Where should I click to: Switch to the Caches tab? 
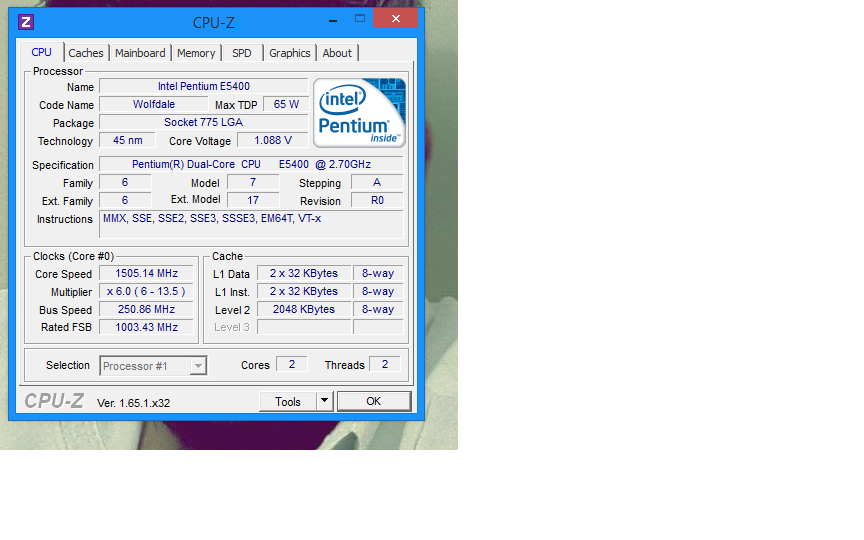tap(85, 53)
